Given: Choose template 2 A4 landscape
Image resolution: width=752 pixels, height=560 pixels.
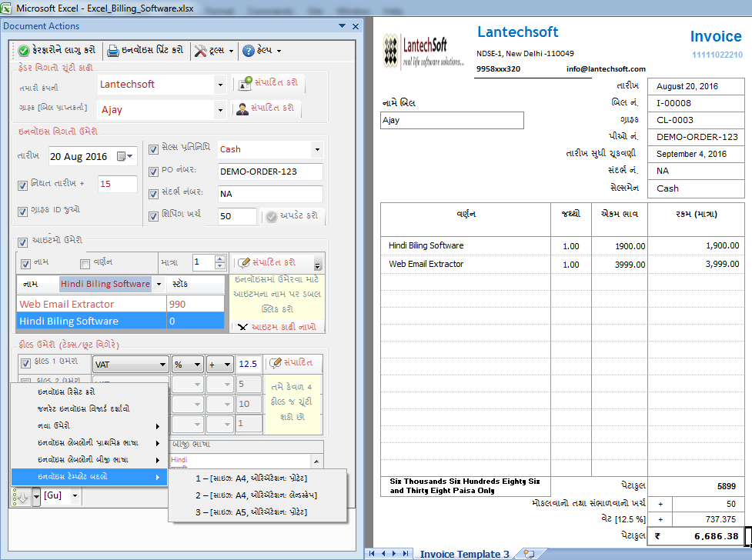Looking at the screenshot, I should [x=258, y=495].
